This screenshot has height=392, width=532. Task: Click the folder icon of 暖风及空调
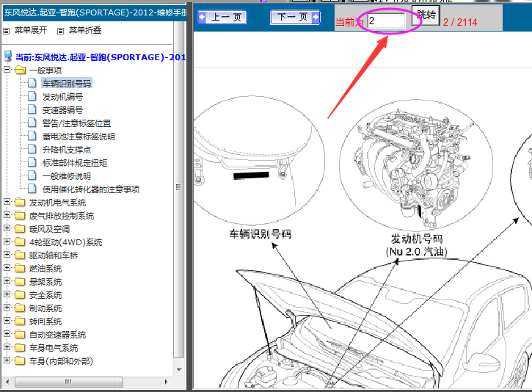click(x=20, y=229)
